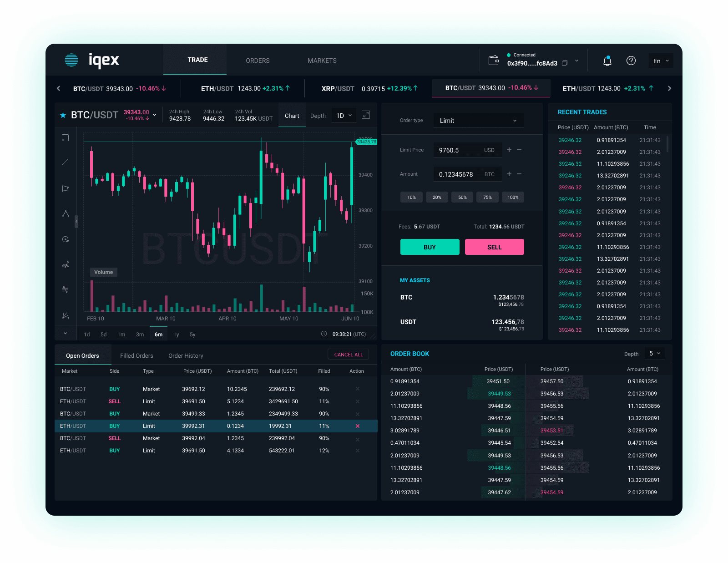Open the 1D chart interval dropdown
The height and width of the screenshot is (563, 728).
tap(344, 116)
